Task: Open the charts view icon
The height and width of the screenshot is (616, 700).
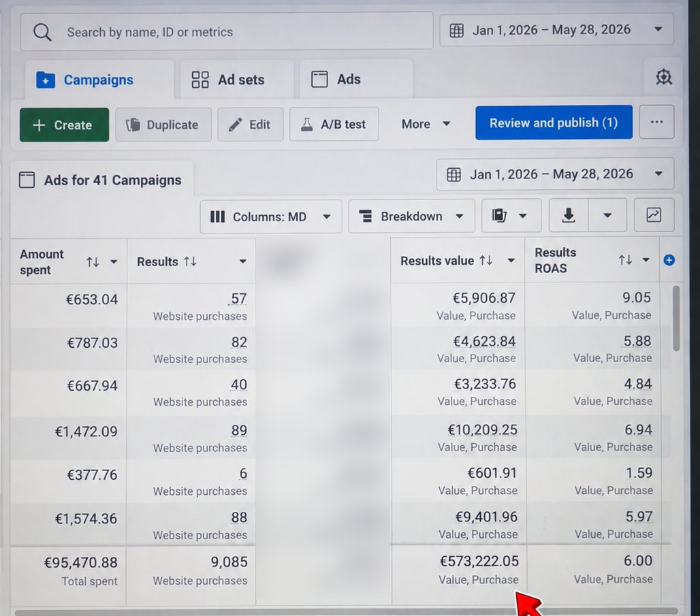Action: [x=654, y=214]
